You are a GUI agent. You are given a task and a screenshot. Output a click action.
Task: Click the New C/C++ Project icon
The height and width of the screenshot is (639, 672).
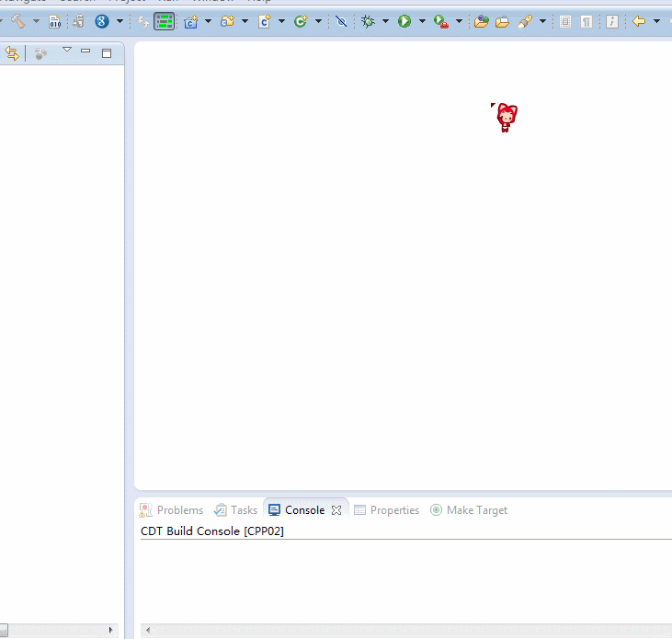[190, 21]
